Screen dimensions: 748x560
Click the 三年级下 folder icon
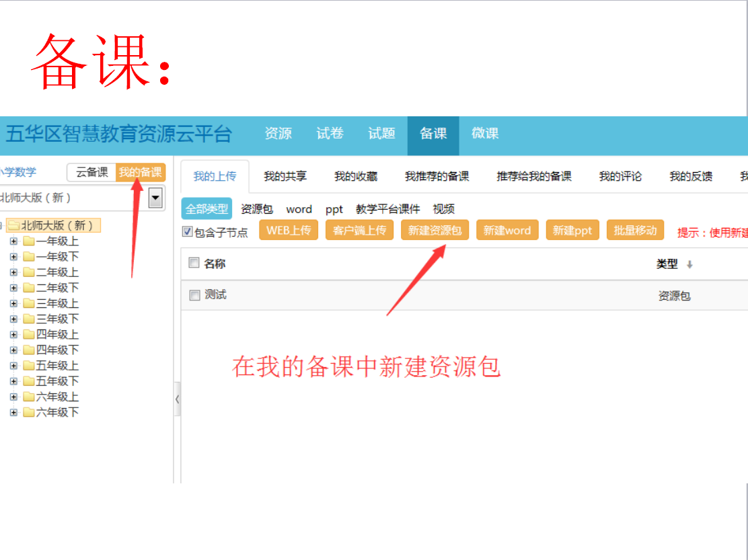[29, 319]
